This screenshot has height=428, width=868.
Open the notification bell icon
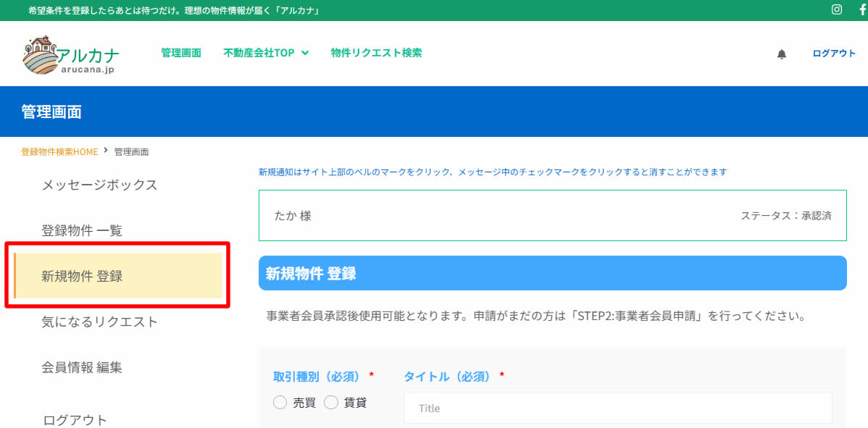782,54
